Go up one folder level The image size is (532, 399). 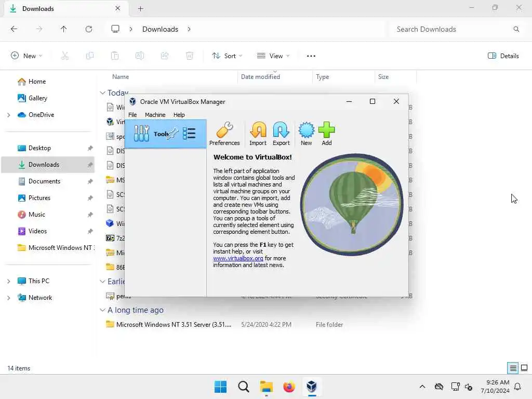tap(63, 29)
